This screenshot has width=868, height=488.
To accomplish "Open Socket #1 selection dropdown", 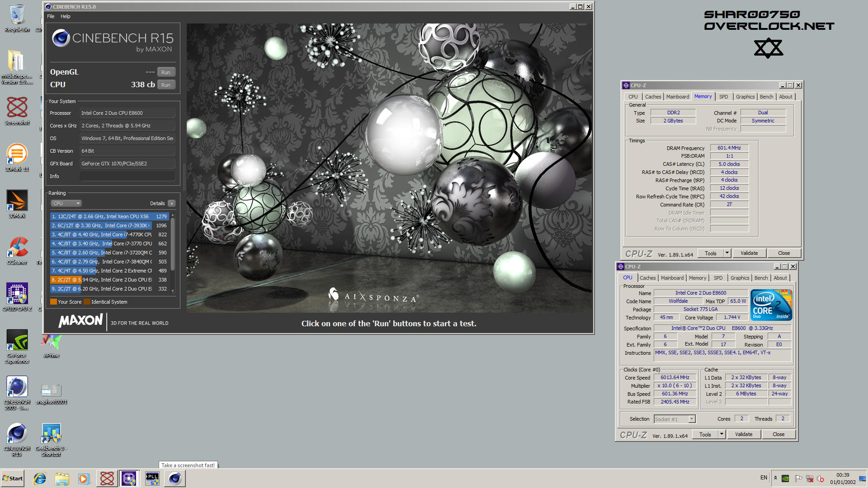I will coord(675,419).
